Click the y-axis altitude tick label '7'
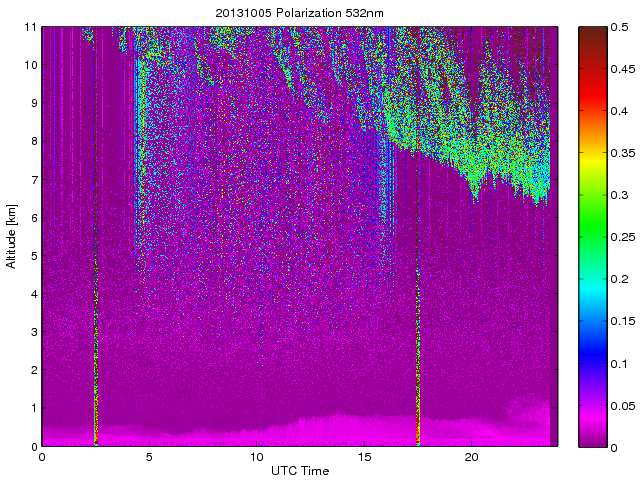The height and width of the screenshot is (480, 640). pyautogui.click(x=33, y=180)
